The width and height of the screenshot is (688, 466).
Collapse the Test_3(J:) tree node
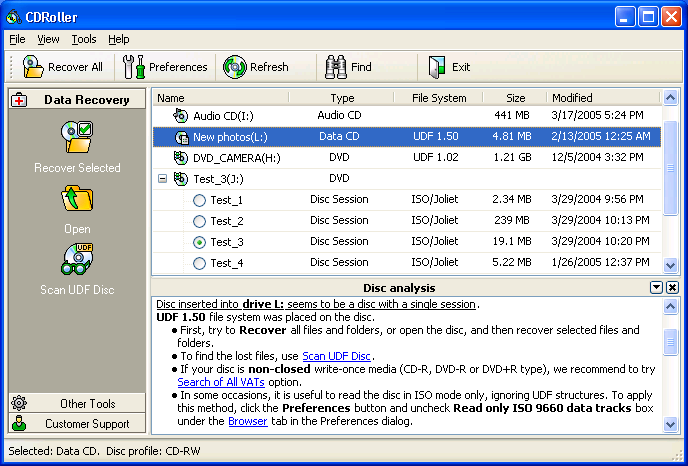[162, 179]
